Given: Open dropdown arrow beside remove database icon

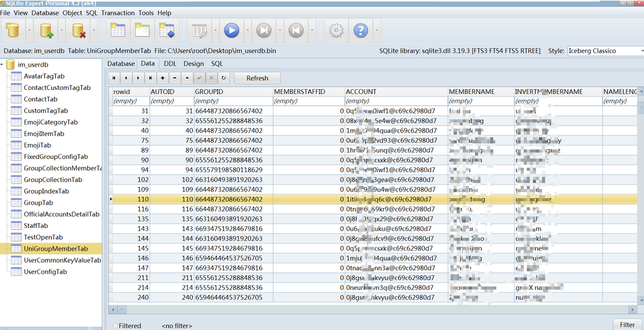Looking at the screenshot, I should [94, 31].
